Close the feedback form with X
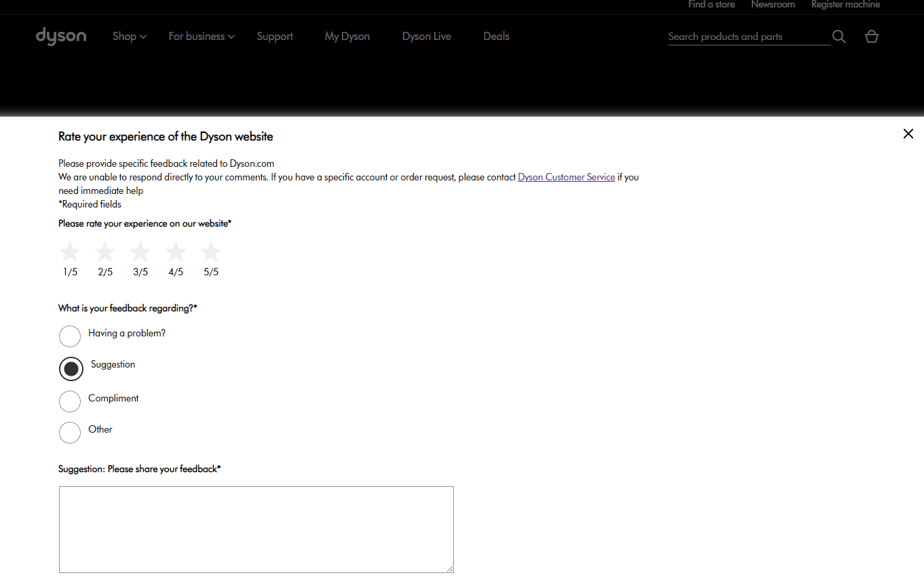Screen dimensions: 924x588 pyautogui.click(x=908, y=134)
